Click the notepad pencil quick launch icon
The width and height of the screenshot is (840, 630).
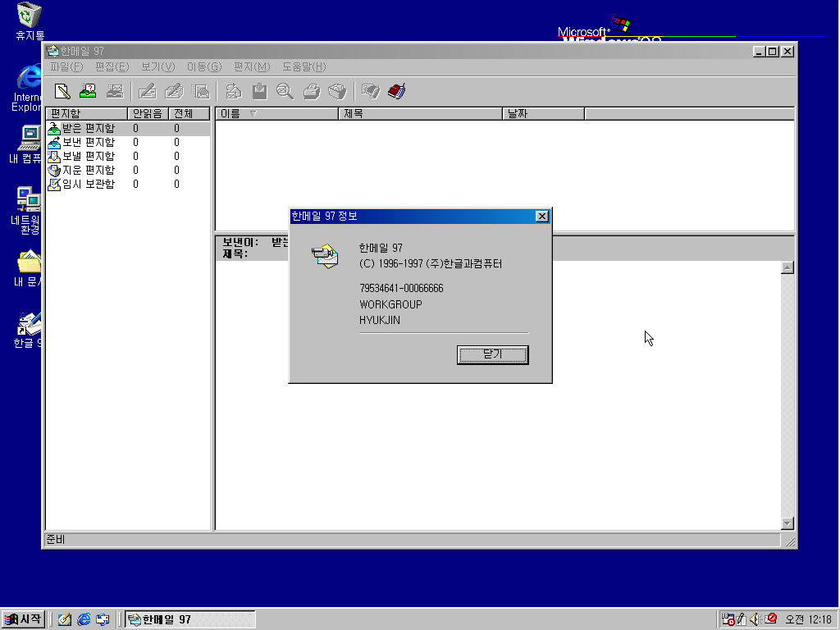tap(65, 619)
